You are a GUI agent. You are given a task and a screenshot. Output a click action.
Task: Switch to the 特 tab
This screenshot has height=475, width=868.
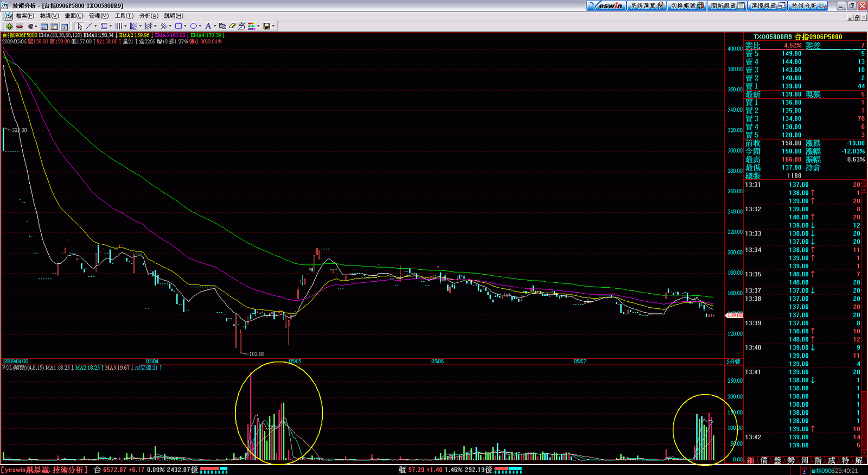pos(845,460)
